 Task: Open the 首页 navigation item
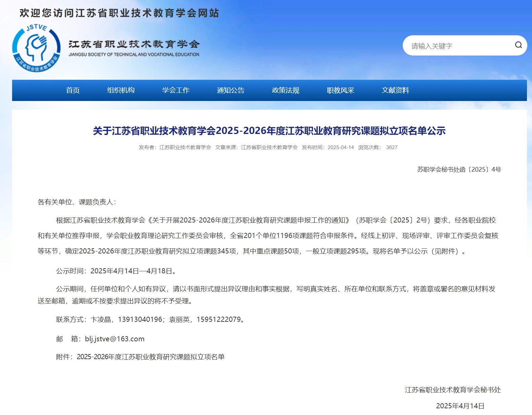point(73,90)
